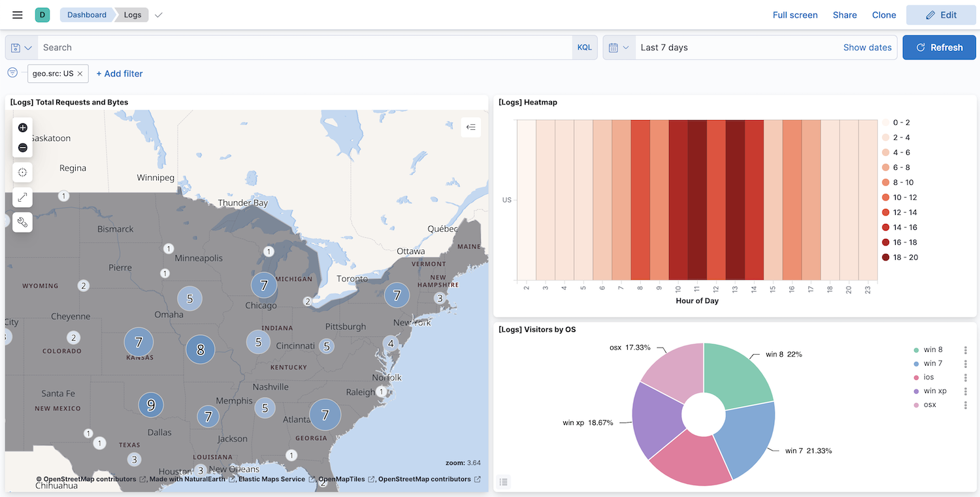Open the filter options icon beside filters
Image resolution: width=980 pixels, height=497 pixels.
point(12,73)
